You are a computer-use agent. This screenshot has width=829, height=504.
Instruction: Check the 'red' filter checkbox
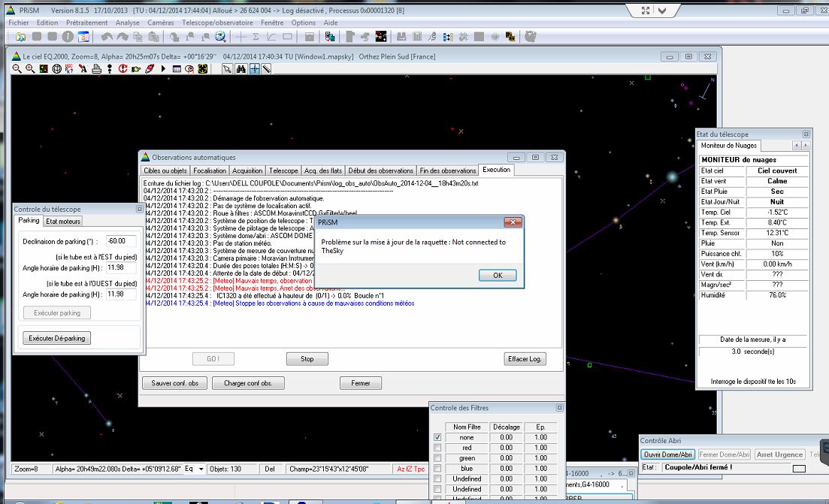(437, 448)
